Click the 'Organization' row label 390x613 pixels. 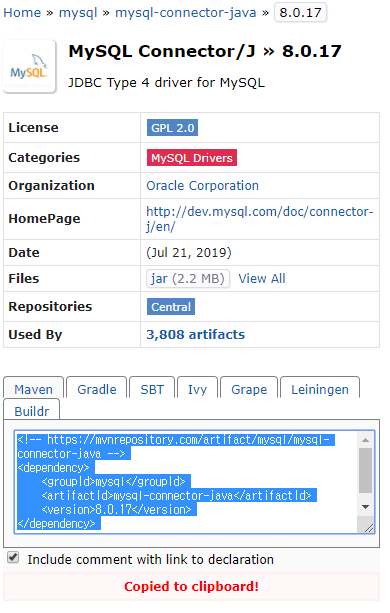pyautogui.click(x=51, y=185)
